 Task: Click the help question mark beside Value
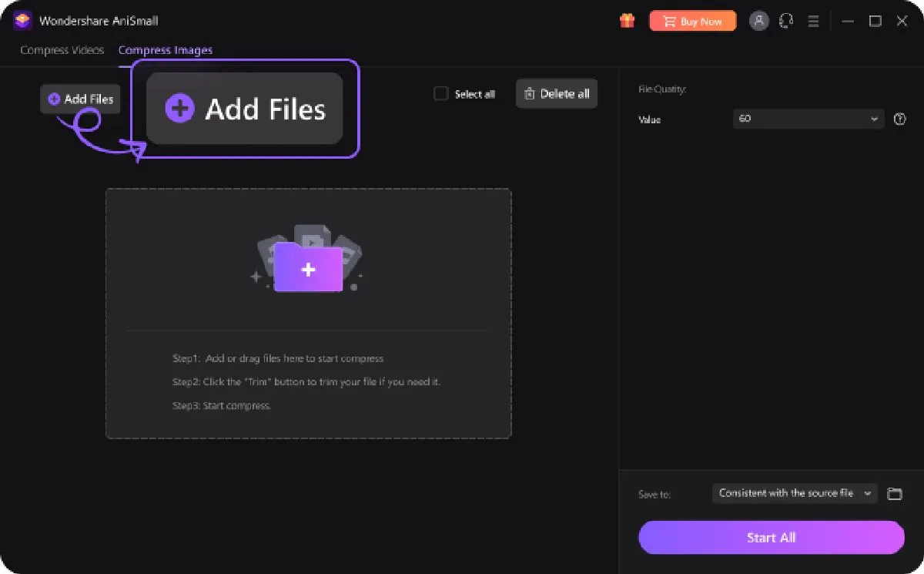point(899,119)
